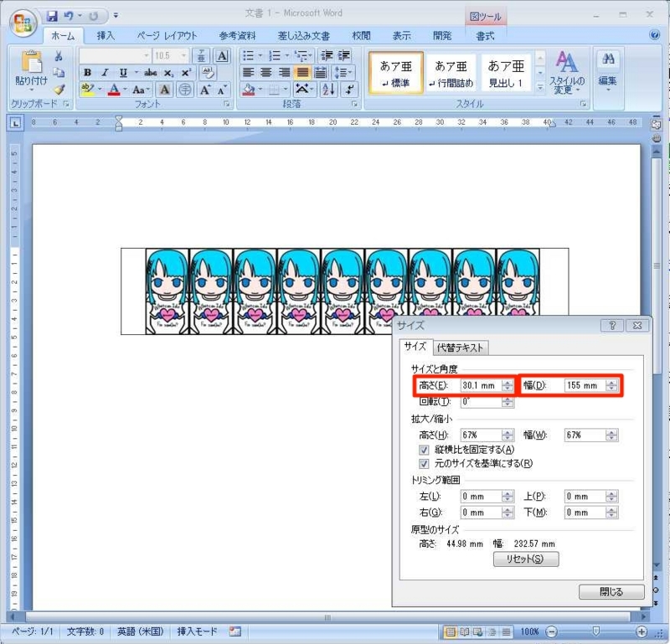Select the strip of character images
This screenshot has width=670, height=644.
(344, 291)
